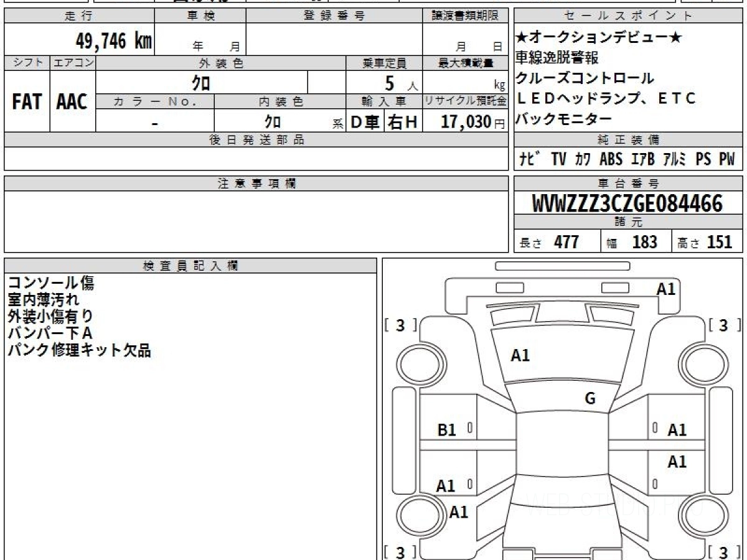The image size is (747, 560).
Task: Select the 室内薄汚れ inspector note
Action: (x=44, y=300)
